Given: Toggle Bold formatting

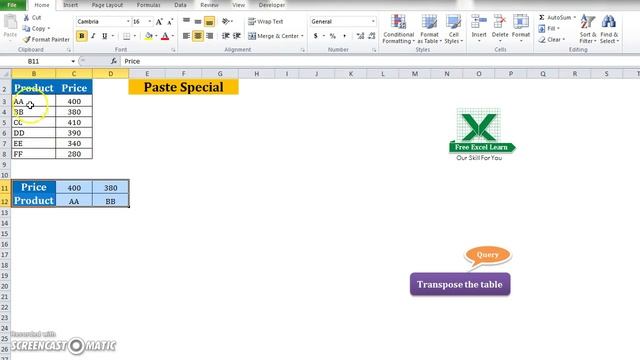Looking at the screenshot, I should 82,36.
